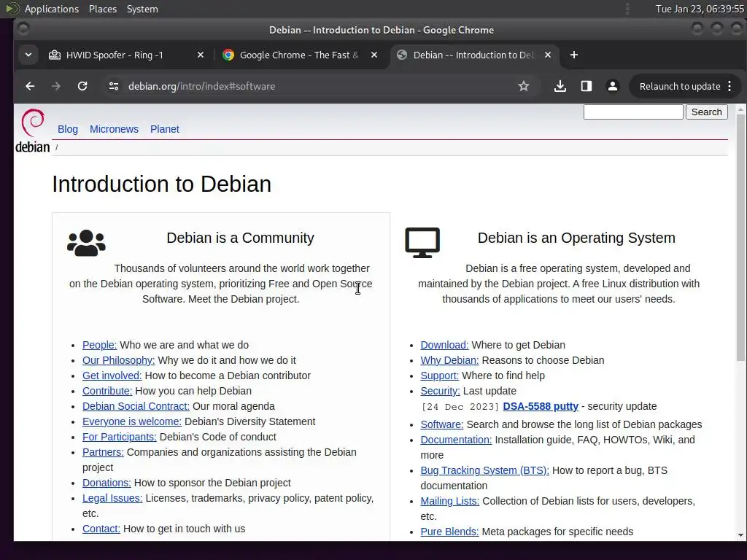Click the [24 Dec 2023] date text
747x560 pixels.
[460, 407]
